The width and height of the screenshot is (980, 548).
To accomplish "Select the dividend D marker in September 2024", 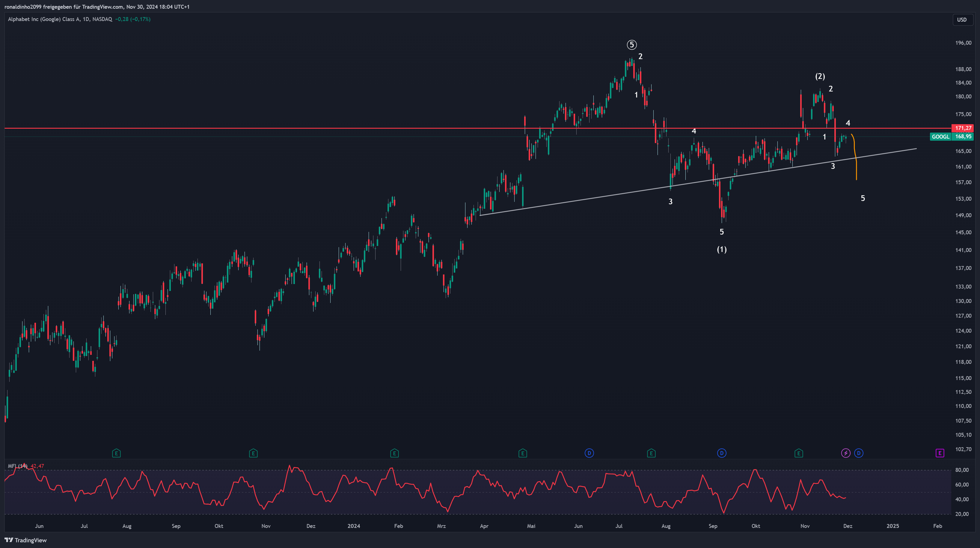I will coord(722,453).
